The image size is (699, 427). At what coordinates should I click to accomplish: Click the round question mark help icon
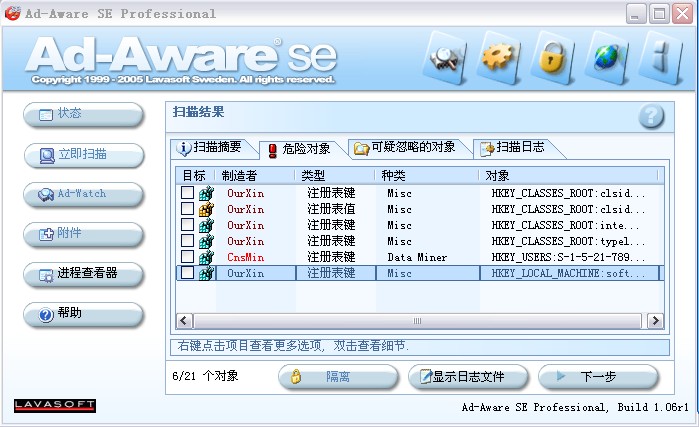pos(651,116)
